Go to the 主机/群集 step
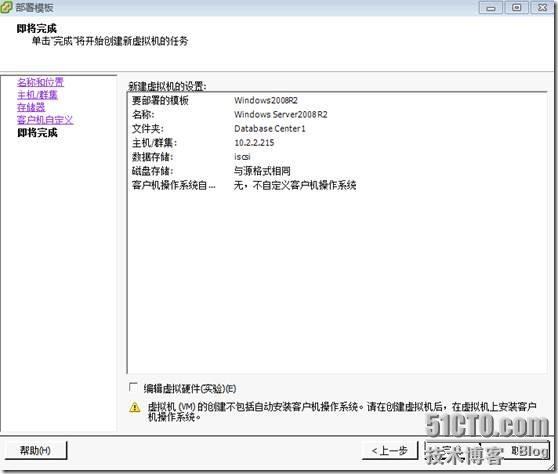Image resolution: width=558 pixels, height=474 pixels. click(x=37, y=95)
